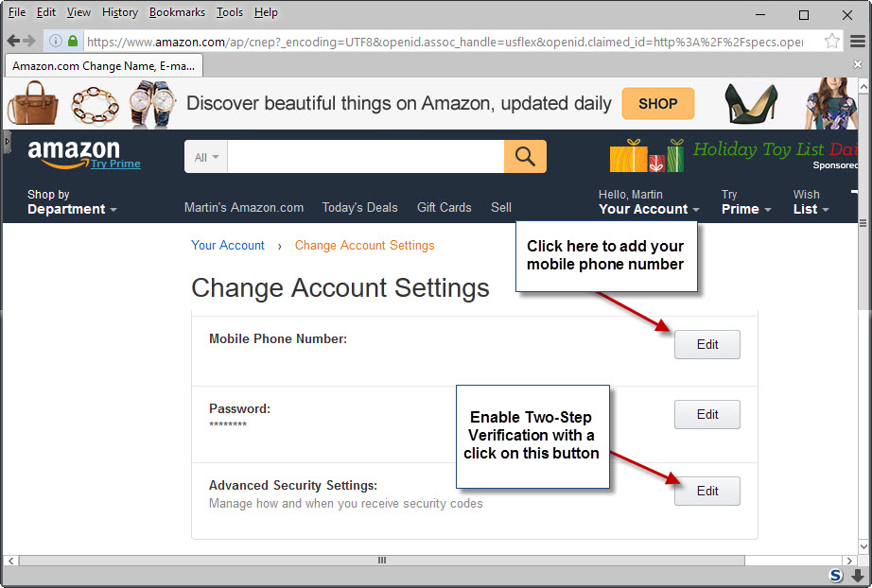Click the scroll down arrow
Viewport: 872px width, 588px height.
point(863,546)
